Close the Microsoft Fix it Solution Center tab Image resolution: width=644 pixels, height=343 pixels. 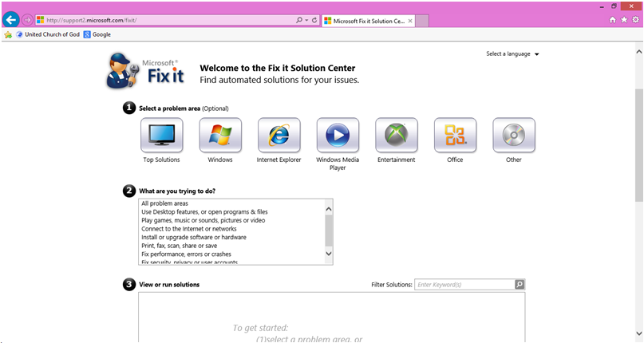pyautogui.click(x=410, y=21)
